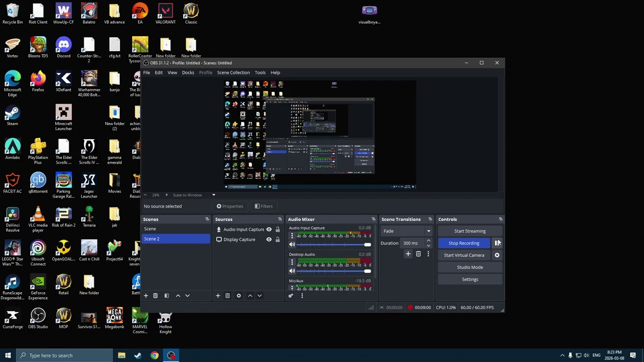This screenshot has height=362, width=644.
Task: Click the 300 ms duration field
Action: (413, 243)
